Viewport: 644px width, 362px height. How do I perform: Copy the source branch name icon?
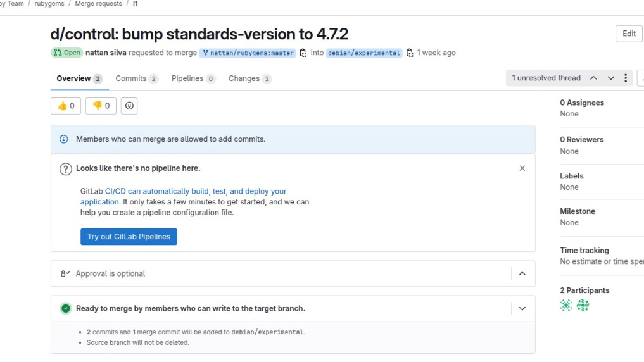pyautogui.click(x=303, y=53)
